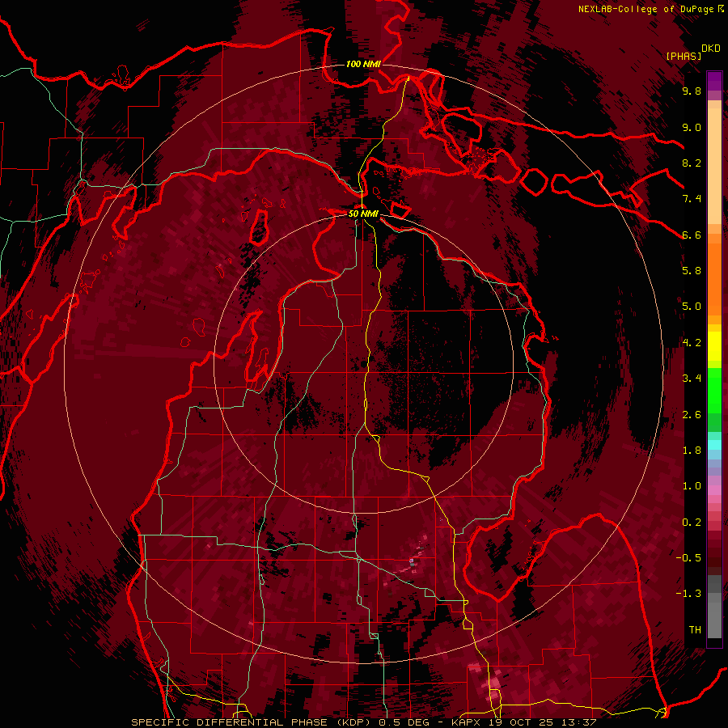This screenshot has height=728, width=728.
Task: Click the 1.8 scale value
Action: click(x=692, y=451)
